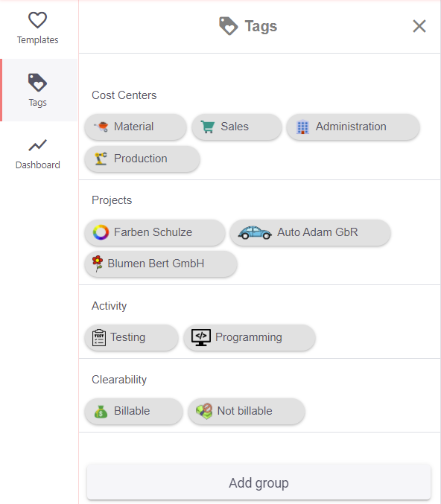Image resolution: width=441 pixels, height=504 pixels.
Task: Choose the Farben Schulze color wheel tag
Action: 155,232
